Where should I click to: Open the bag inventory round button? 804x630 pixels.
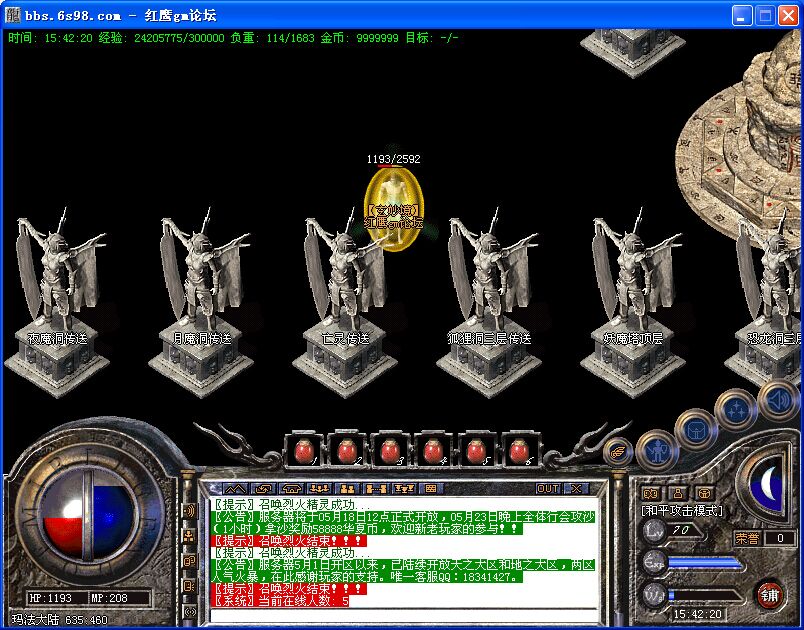(x=696, y=429)
